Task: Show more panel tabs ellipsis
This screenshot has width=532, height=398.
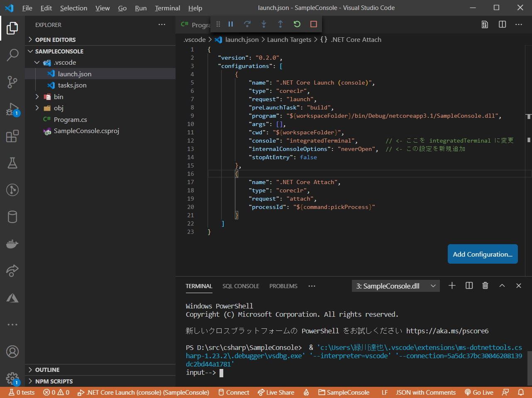Action: coord(312,286)
